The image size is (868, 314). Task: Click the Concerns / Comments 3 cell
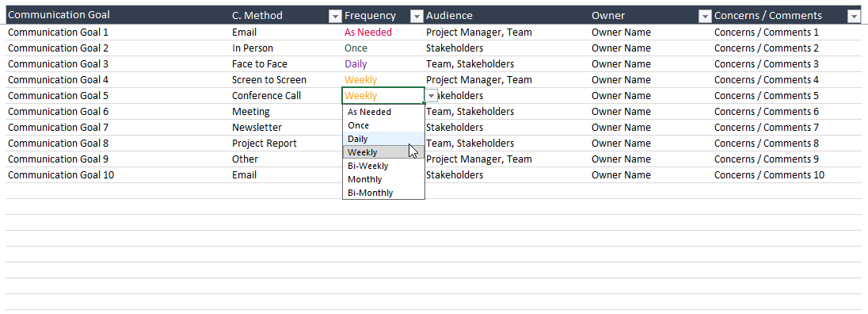pos(786,64)
